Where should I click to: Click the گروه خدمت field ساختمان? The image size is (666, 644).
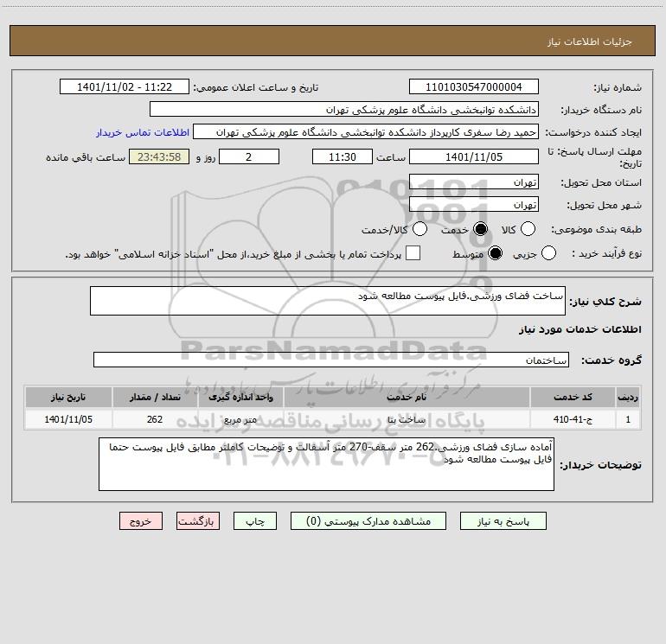pos(331,360)
